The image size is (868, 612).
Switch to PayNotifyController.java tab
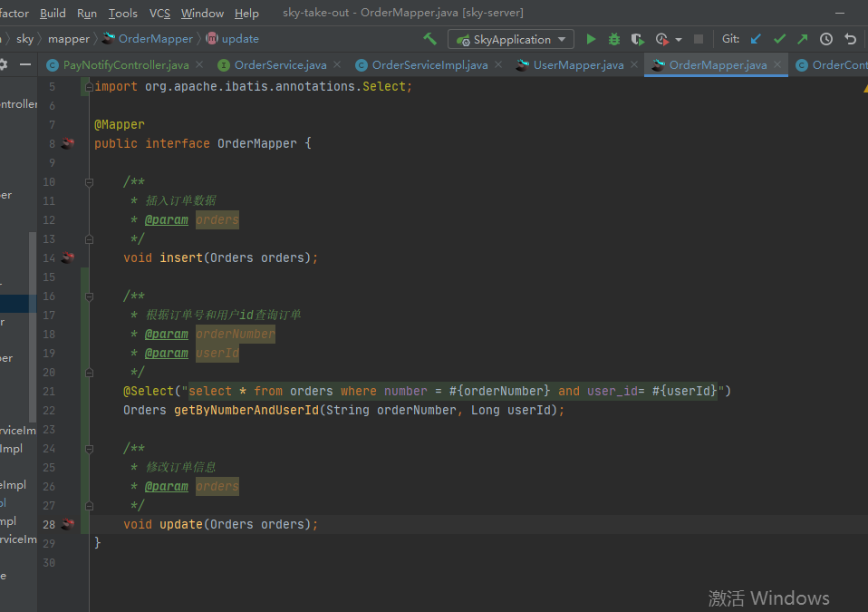point(126,64)
